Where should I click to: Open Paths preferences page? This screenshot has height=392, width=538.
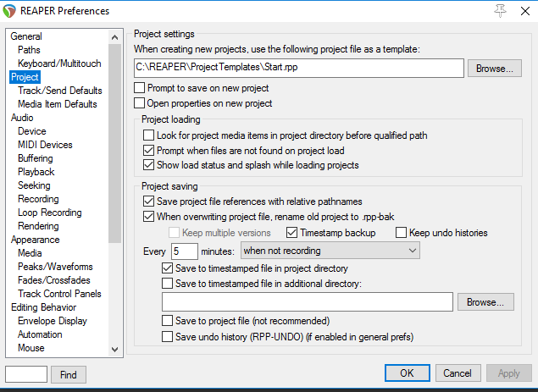coord(29,50)
